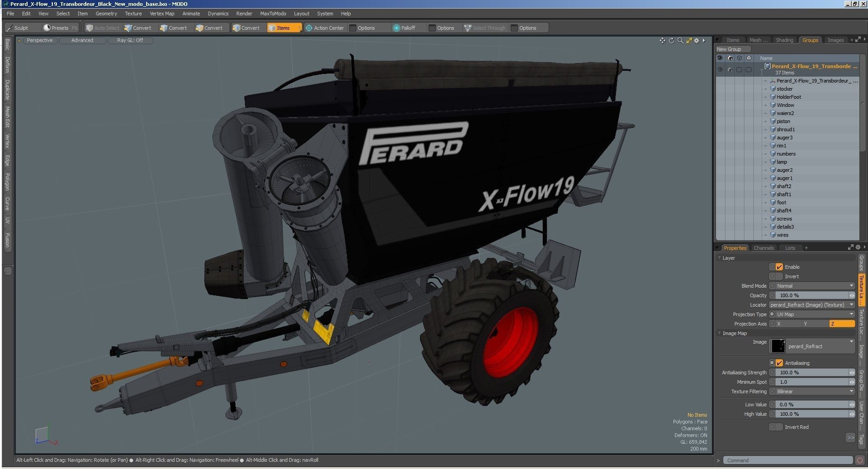The height and width of the screenshot is (469, 868).
Task: Toggle Options checkbox next to Falloff
Action: pos(432,28)
